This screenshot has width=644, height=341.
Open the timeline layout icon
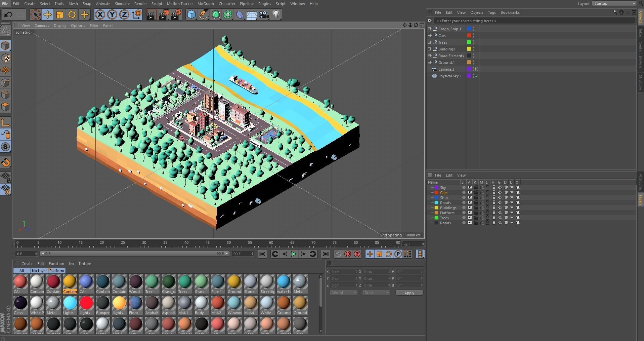coord(420,254)
